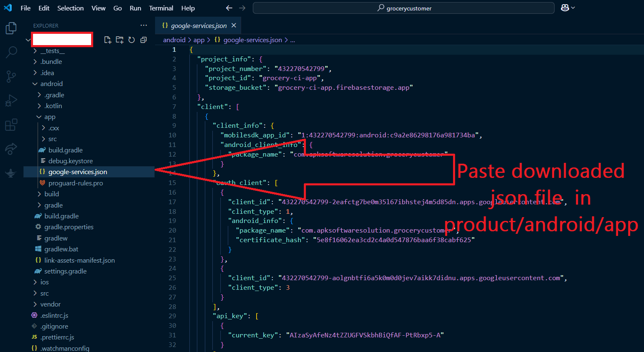Expand the ios folder
This screenshot has height=352, width=644.
click(x=44, y=282)
